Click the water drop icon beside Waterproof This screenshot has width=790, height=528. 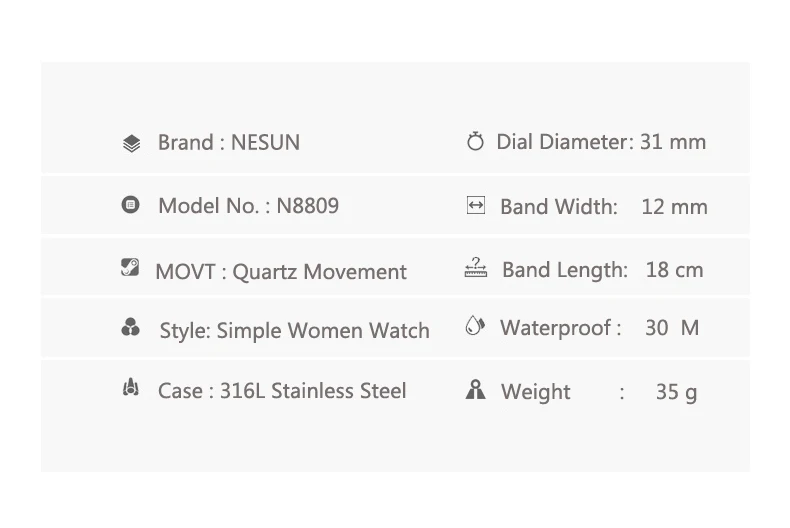click(475, 325)
